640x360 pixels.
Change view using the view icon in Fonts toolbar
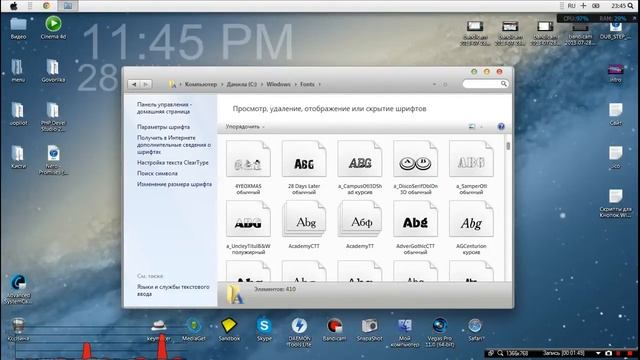(472, 127)
